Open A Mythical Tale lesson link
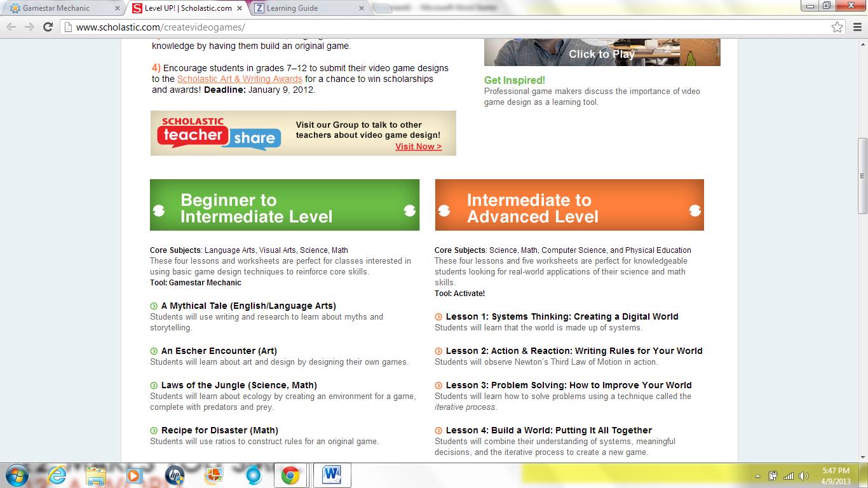868x488 pixels. tap(248, 306)
